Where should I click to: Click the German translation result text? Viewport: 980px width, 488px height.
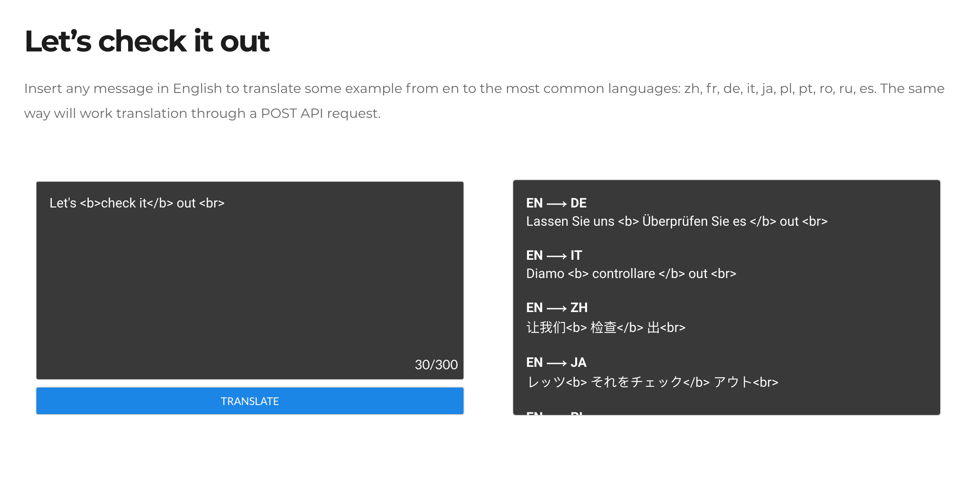point(677,221)
